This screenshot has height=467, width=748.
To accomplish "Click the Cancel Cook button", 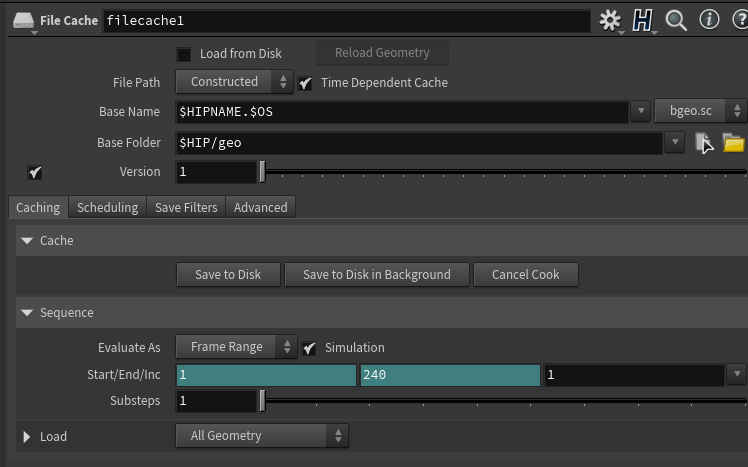I will point(525,275).
